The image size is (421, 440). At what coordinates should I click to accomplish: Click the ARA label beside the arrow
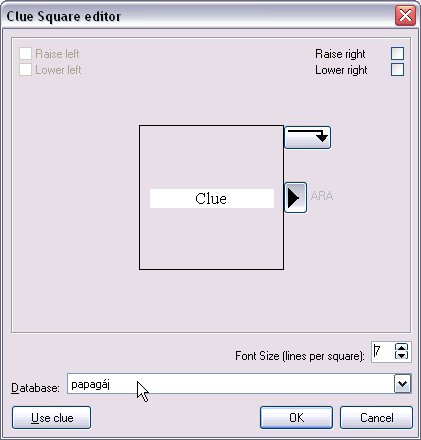tap(322, 196)
